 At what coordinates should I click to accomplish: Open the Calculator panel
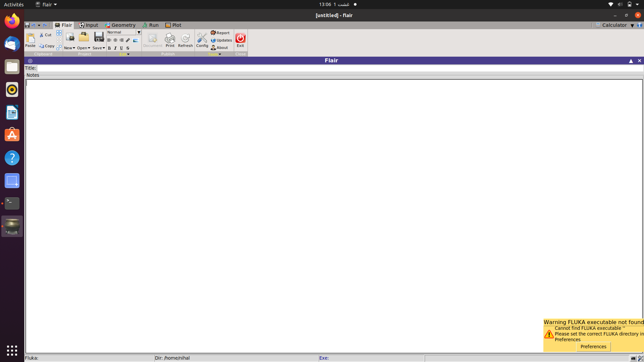(611, 25)
